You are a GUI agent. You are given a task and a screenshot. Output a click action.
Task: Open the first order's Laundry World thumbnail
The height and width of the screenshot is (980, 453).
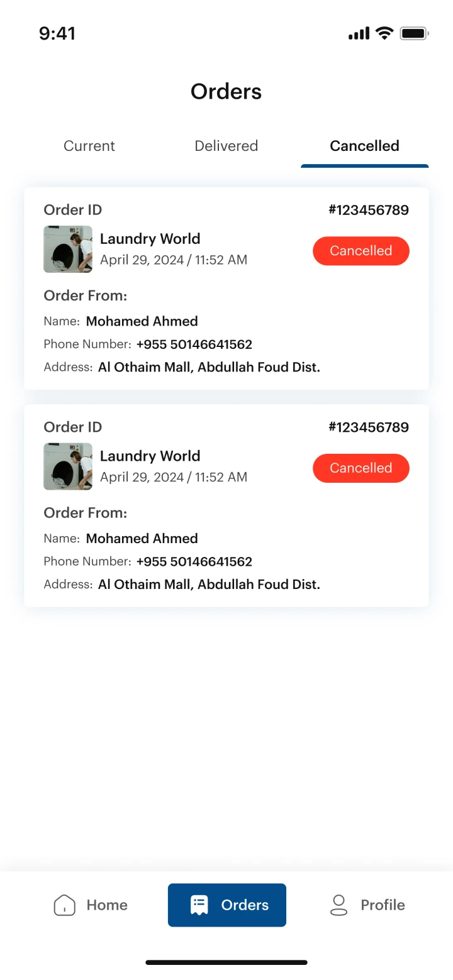68,250
